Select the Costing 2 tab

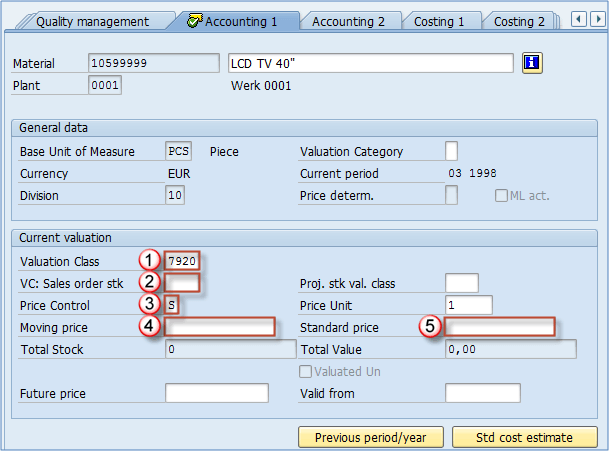pyautogui.click(x=519, y=21)
